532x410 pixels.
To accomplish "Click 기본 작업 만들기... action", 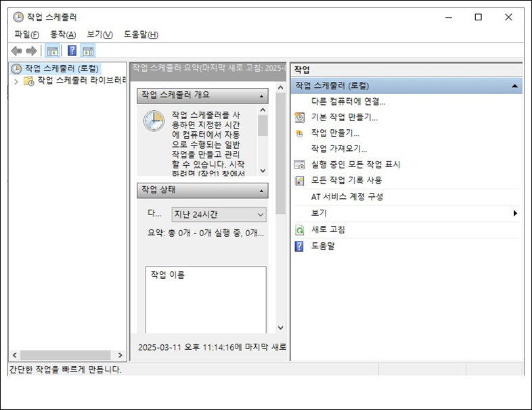I will click(345, 117).
